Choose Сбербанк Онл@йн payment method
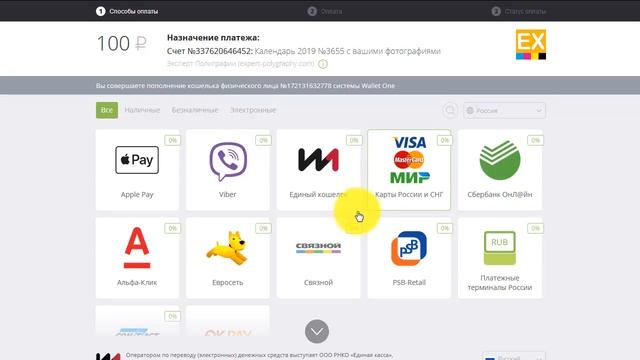The width and height of the screenshot is (640, 360). (500, 170)
